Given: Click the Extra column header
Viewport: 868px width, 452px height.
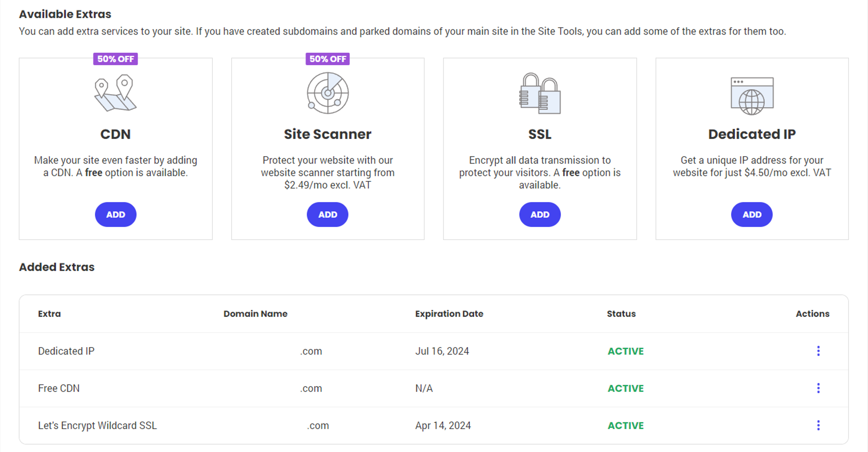Looking at the screenshot, I should (x=50, y=314).
